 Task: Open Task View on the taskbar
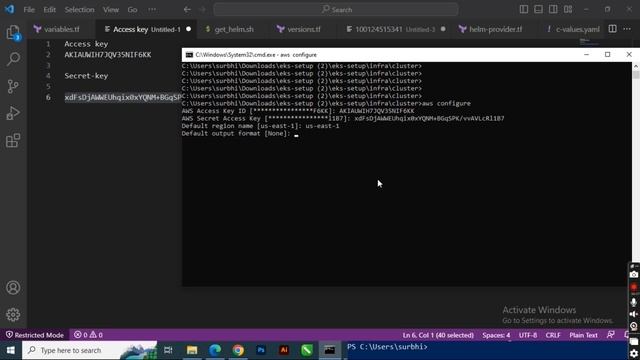pos(168,350)
